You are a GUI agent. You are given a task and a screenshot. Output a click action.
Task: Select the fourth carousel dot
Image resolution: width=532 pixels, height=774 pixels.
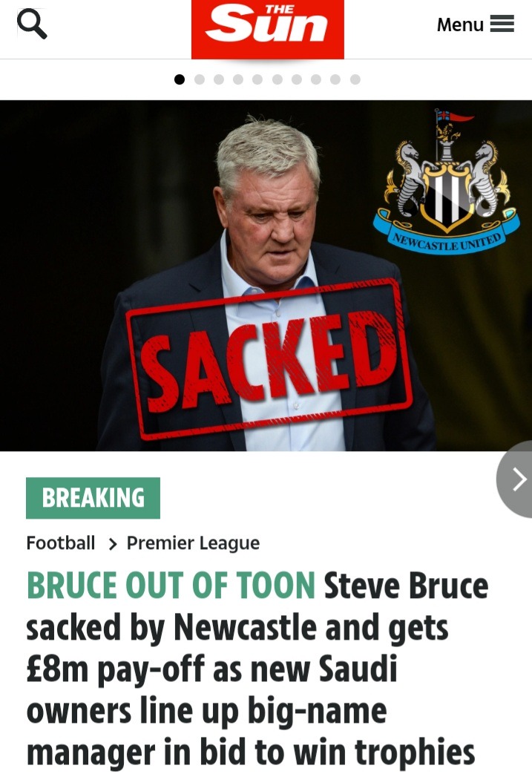(238, 79)
